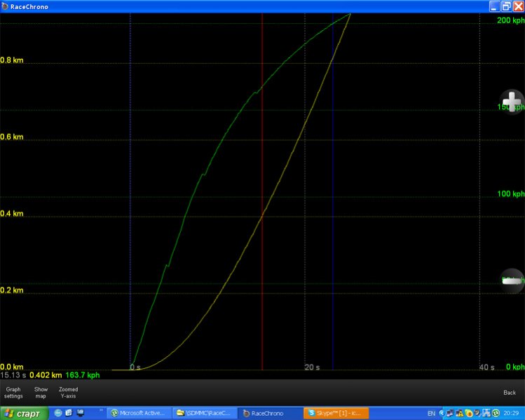The image size is (525, 420).
Task: Restore down the RaceChrono window
Action: [x=506, y=6]
